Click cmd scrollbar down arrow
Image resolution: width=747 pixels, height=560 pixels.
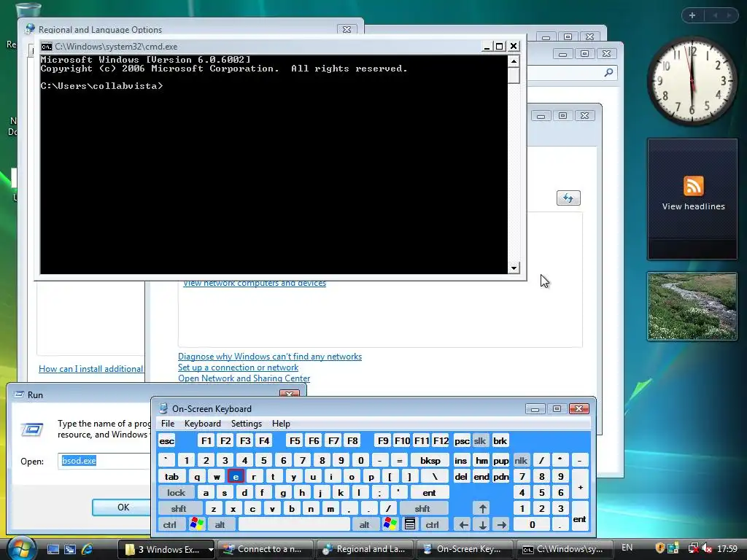(x=514, y=268)
